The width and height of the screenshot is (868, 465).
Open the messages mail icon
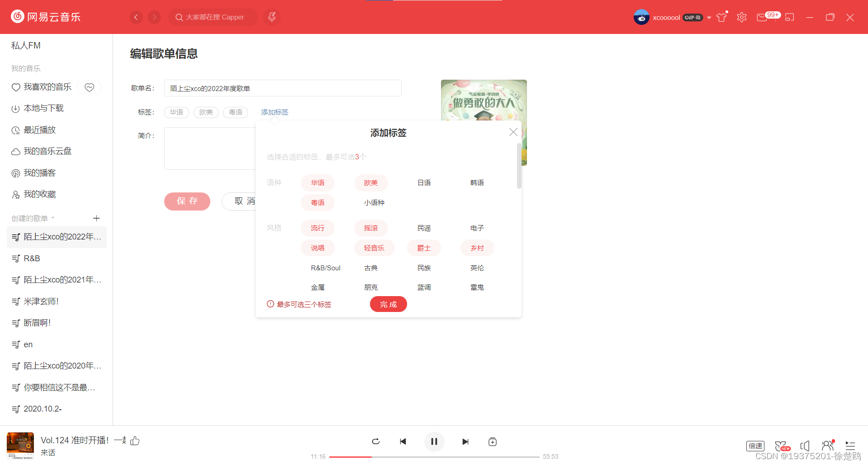pos(762,17)
